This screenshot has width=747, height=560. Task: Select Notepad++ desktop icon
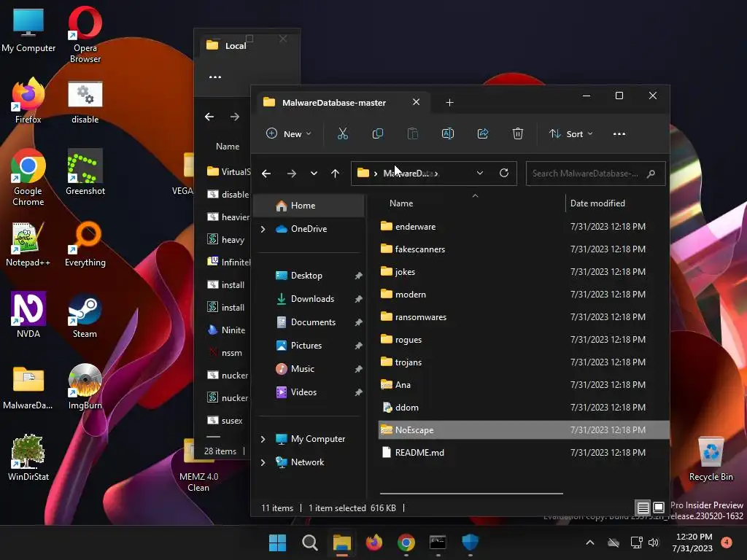tap(28, 244)
